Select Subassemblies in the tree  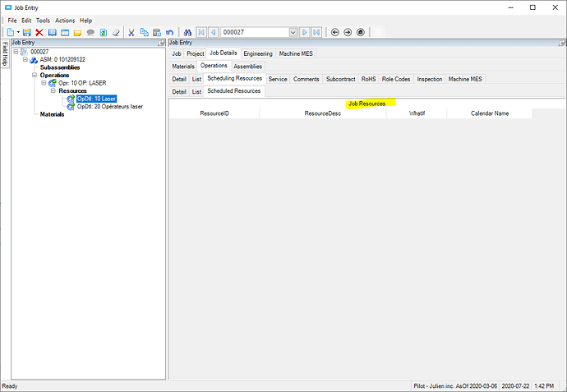60,67
